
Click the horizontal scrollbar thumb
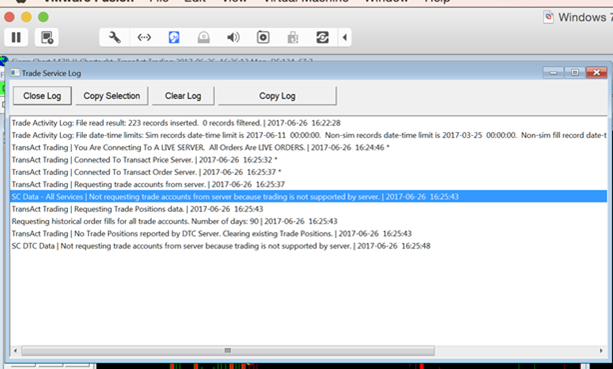[x=228, y=351]
